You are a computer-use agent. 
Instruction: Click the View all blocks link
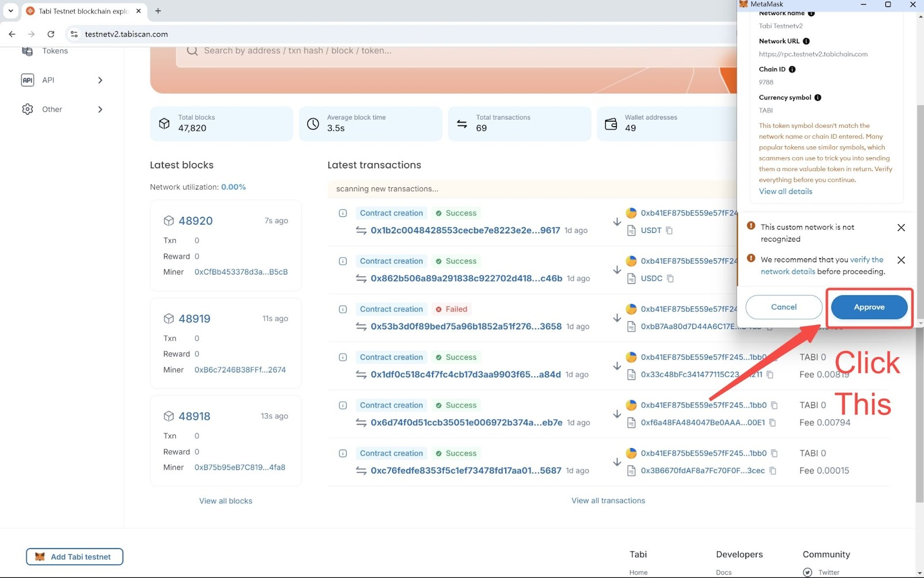point(226,501)
